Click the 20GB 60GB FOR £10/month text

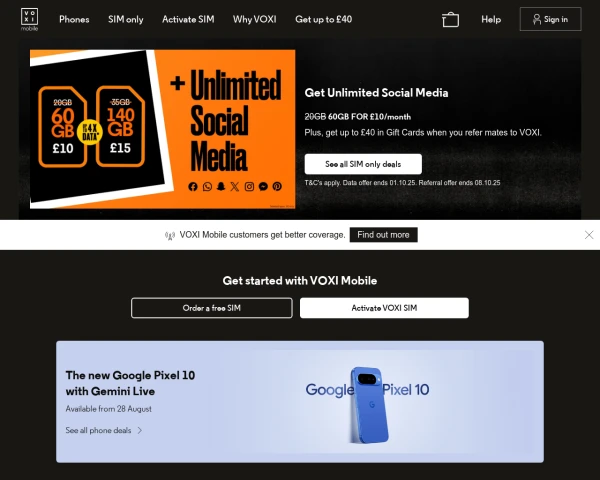tap(357, 117)
